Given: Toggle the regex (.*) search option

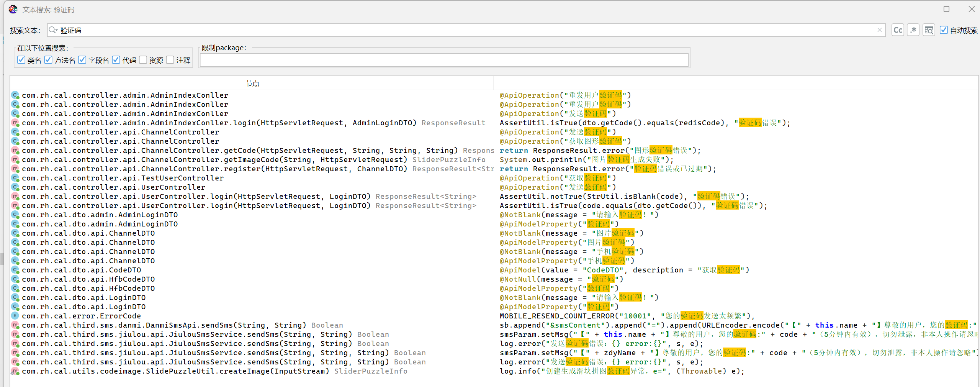Looking at the screenshot, I should point(913,30).
